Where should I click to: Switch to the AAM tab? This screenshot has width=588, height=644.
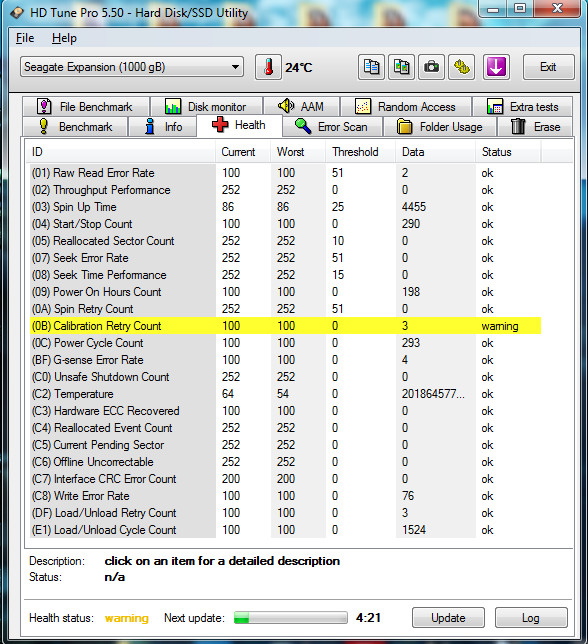click(x=301, y=107)
